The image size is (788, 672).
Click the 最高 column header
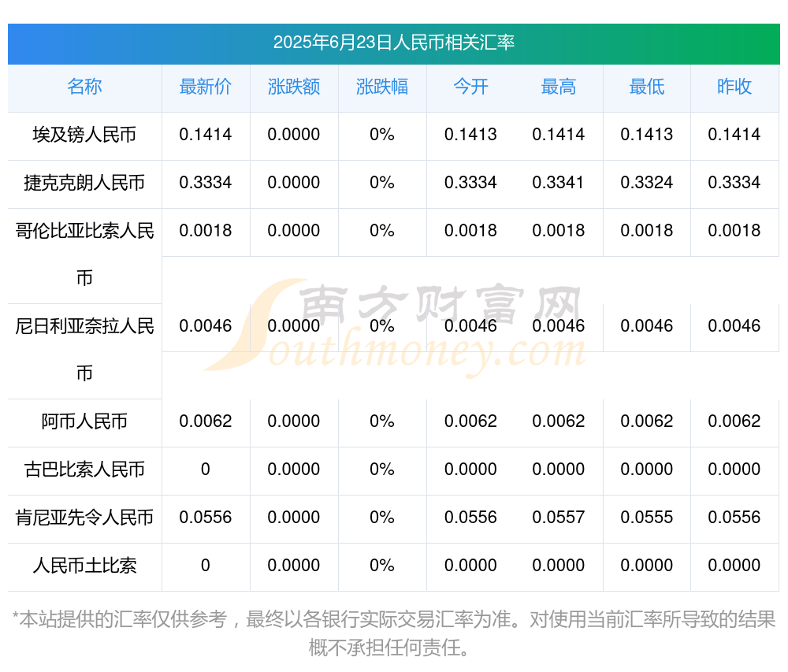(559, 87)
